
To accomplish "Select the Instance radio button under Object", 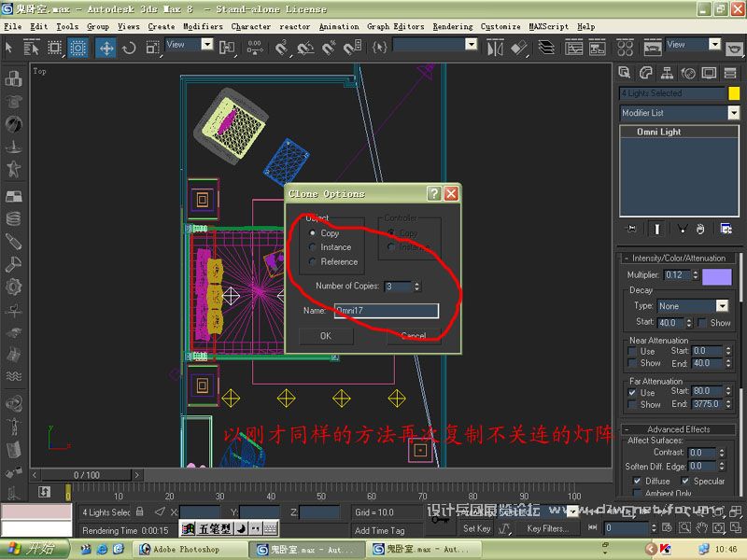I will click(313, 247).
